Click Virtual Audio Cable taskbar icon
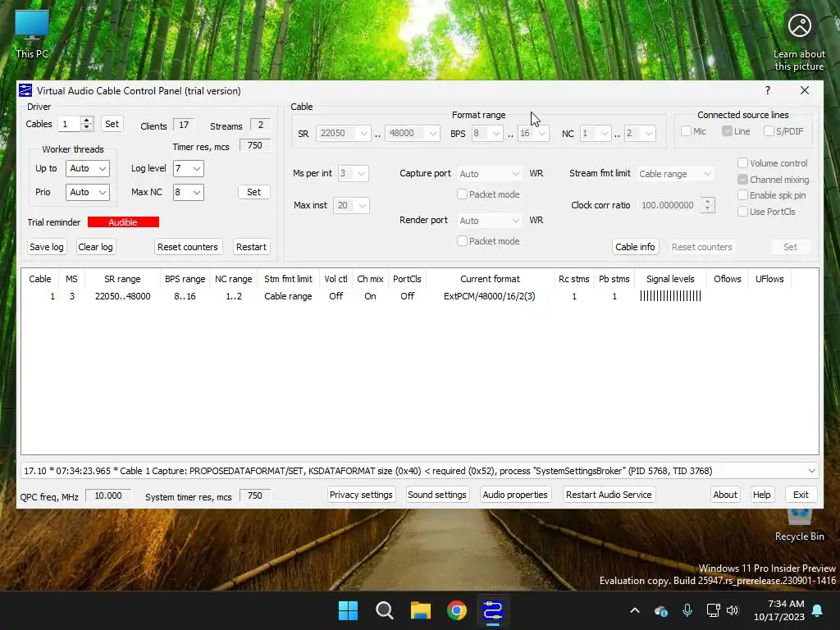Image resolution: width=840 pixels, height=630 pixels. pos(492,610)
